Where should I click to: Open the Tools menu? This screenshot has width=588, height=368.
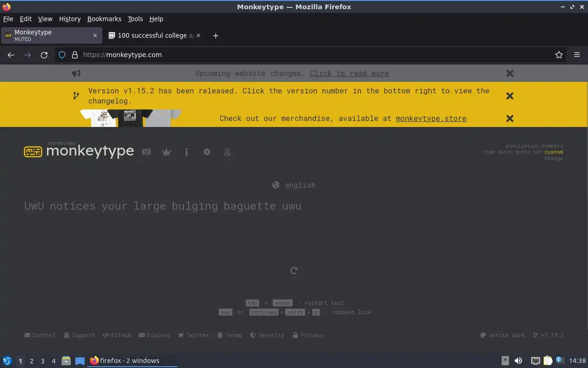(x=135, y=19)
